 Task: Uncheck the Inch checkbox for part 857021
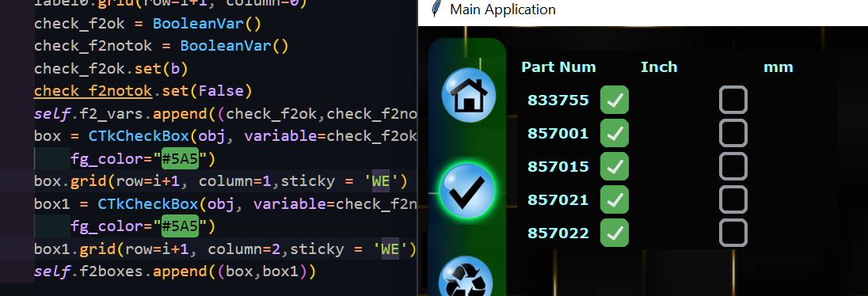[x=615, y=199]
